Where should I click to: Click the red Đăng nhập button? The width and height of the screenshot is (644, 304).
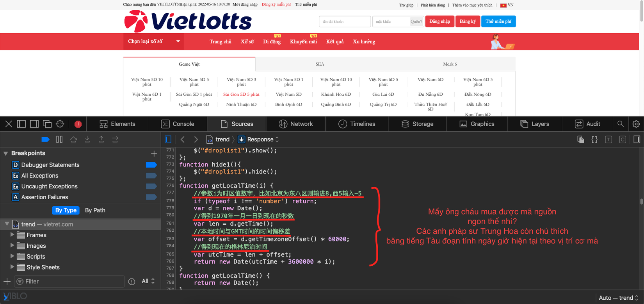439,21
